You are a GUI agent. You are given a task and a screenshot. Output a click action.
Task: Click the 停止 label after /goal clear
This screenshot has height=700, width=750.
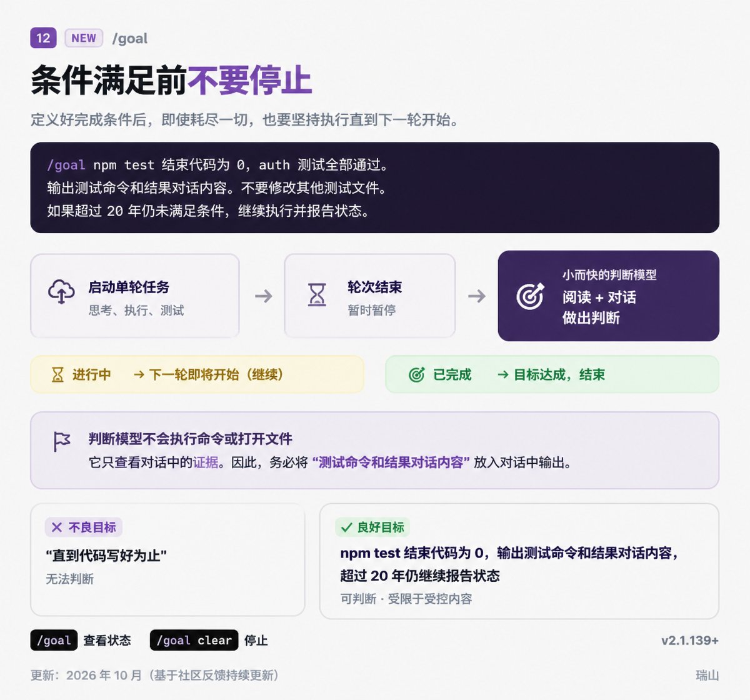pos(256,641)
